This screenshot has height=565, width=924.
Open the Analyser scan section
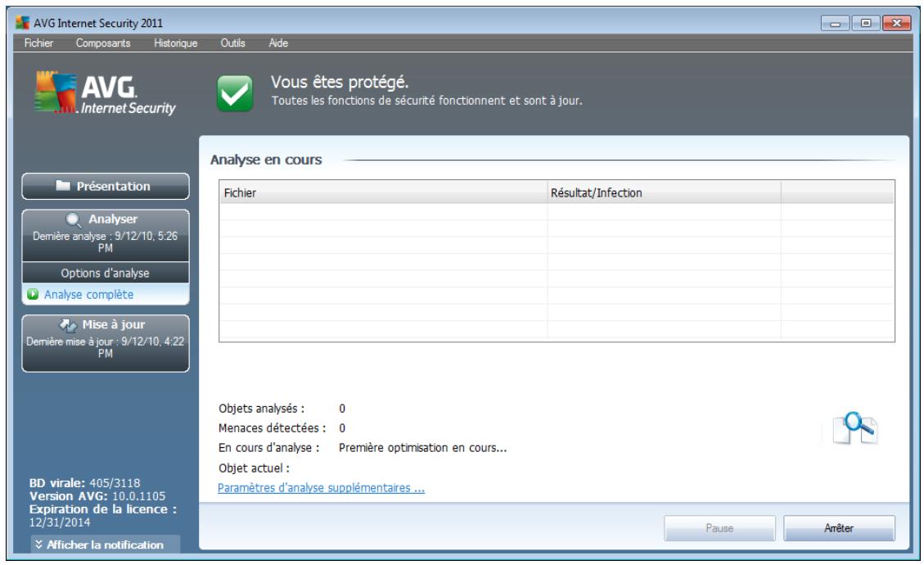106,235
